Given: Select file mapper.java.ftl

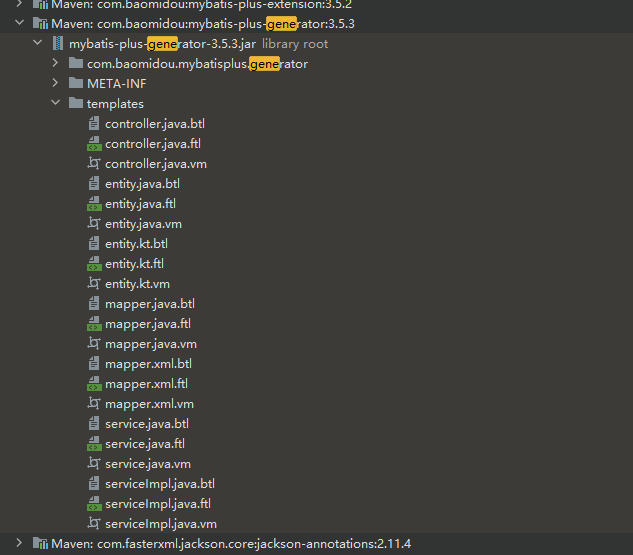Looking at the screenshot, I should [x=148, y=324].
